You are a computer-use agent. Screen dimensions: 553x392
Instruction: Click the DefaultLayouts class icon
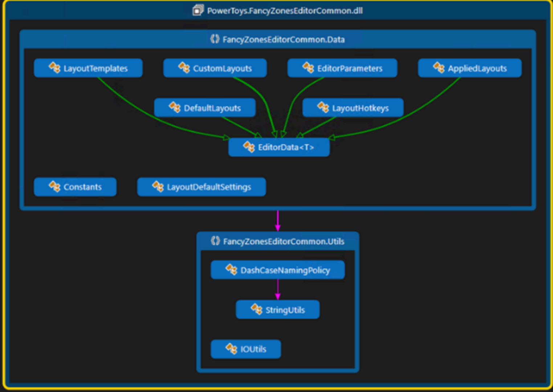click(175, 108)
